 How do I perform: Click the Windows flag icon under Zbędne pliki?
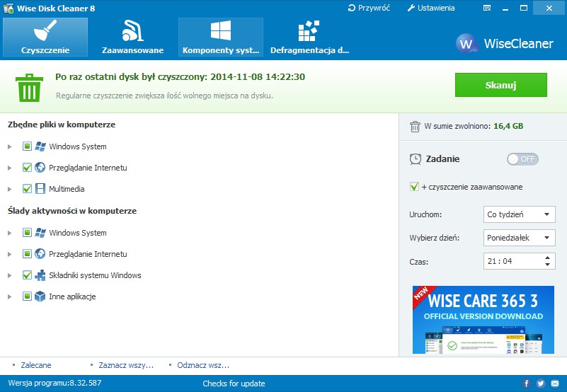[40, 146]
